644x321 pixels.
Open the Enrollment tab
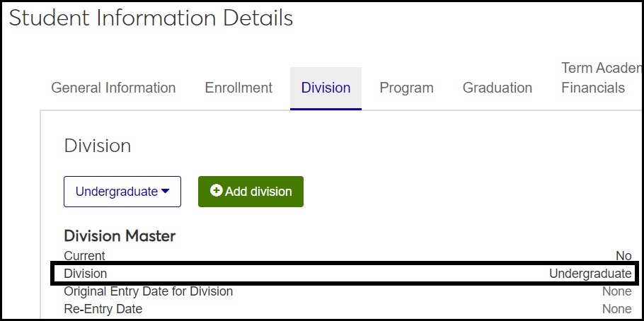[238, 88]
